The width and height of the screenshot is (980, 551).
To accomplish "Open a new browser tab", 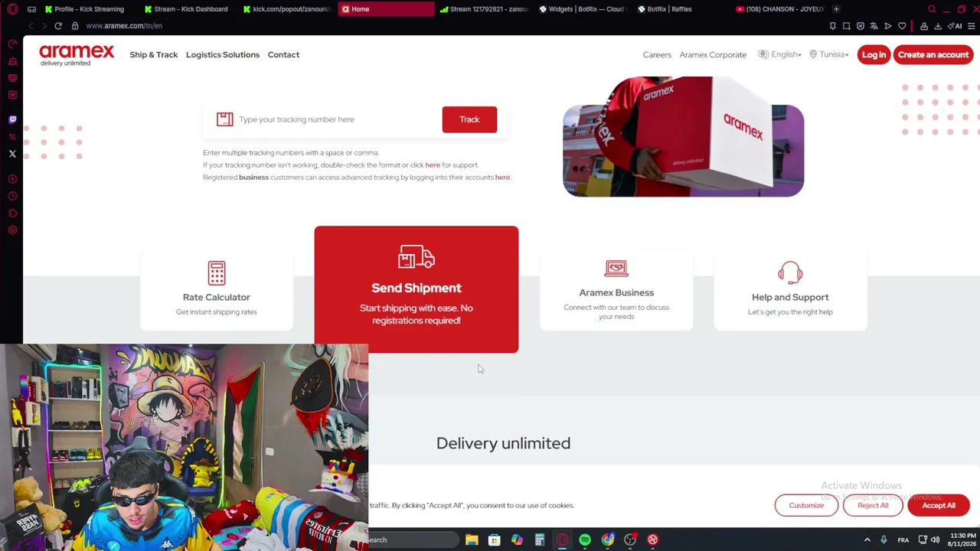I will pos(836,9).
